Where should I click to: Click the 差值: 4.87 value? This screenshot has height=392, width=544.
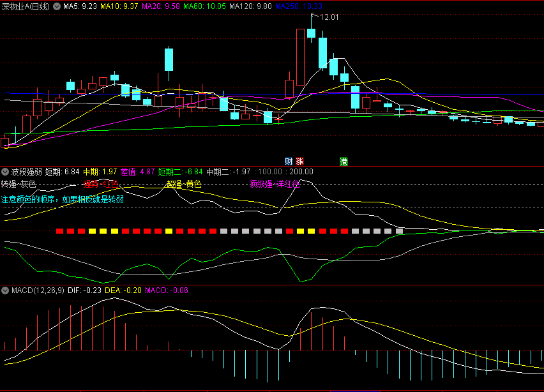tap(137, 172)
